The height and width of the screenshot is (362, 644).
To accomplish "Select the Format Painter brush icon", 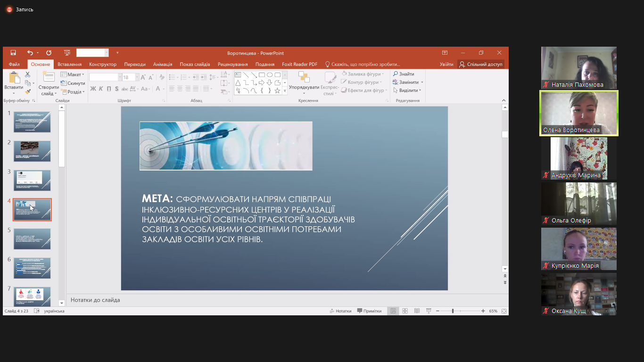I will pos(27,92).
